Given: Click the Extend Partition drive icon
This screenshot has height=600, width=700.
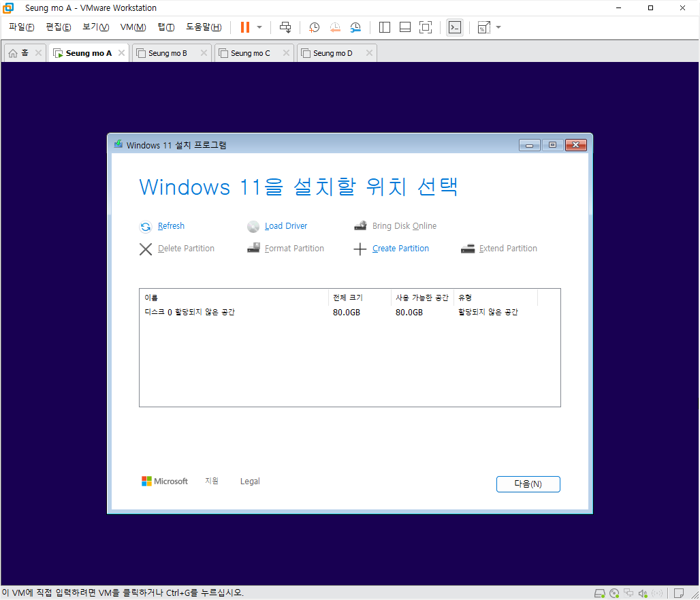Looking at the screenshot, I should pos(467,249).
